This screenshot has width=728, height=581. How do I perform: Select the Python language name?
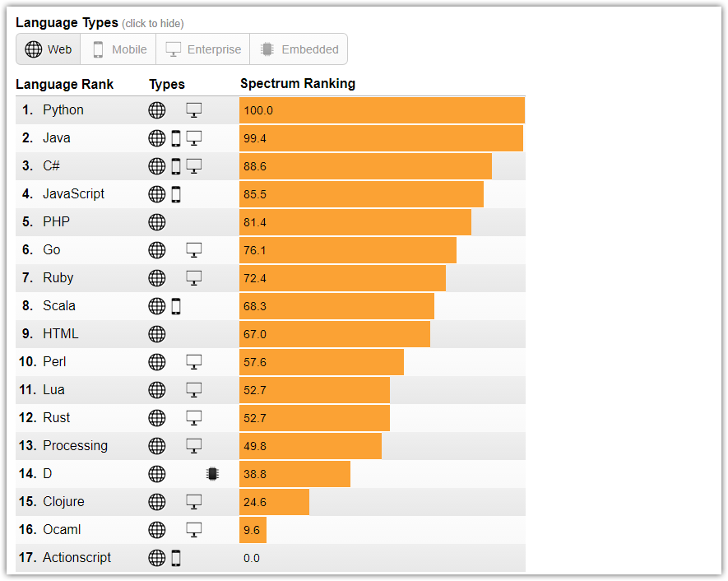pyautogui.click(x=63, y=110)
